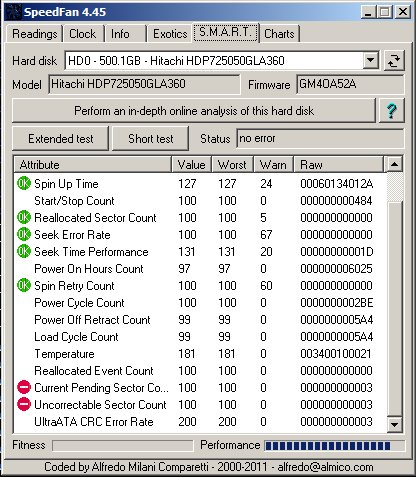Click the Performance progress bar
Screen dimensions: 416x477
click(335, 446)
